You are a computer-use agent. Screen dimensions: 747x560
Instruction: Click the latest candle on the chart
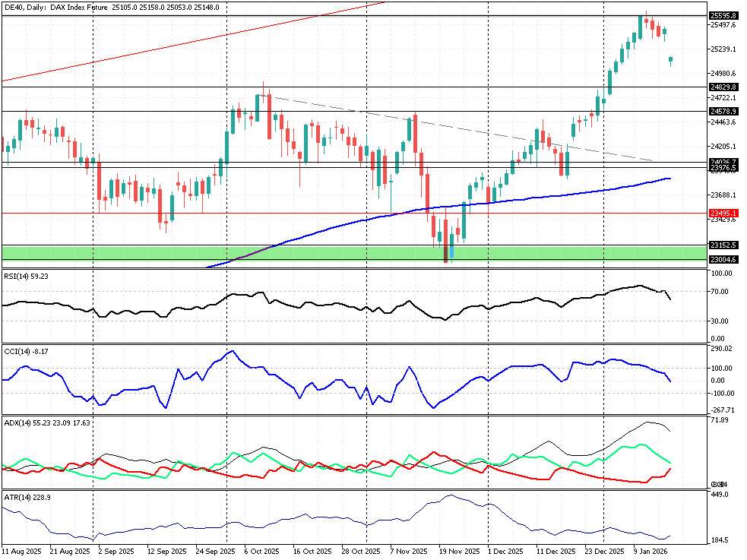671,61
